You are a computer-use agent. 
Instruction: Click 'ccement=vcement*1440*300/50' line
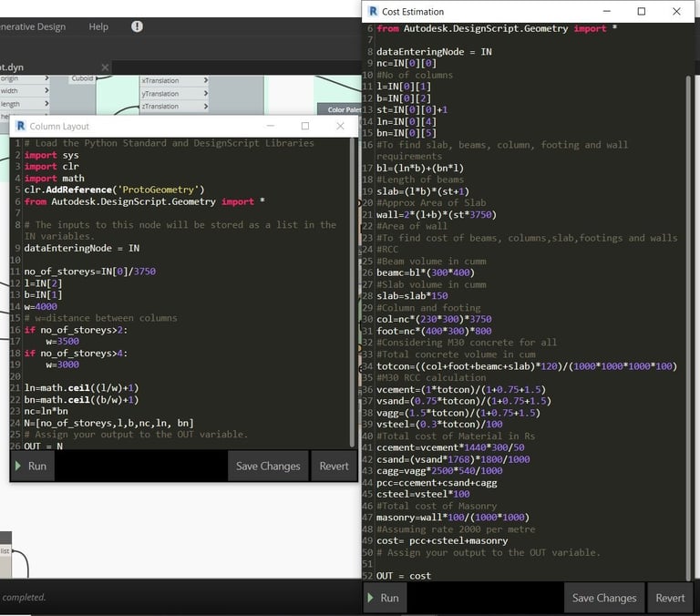point(450,447)
